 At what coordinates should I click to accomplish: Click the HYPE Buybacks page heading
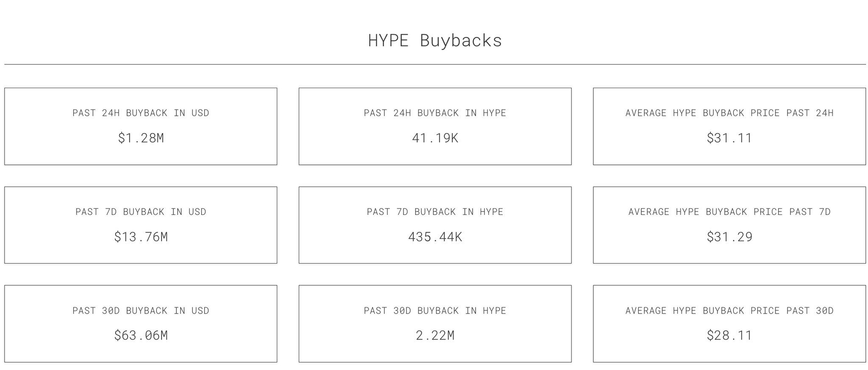click(435, 41)
